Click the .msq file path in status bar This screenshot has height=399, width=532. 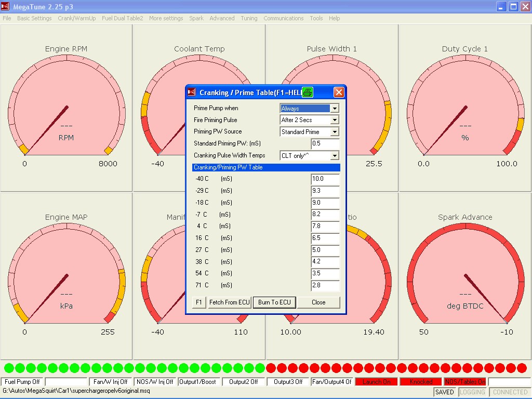(76, 391)
